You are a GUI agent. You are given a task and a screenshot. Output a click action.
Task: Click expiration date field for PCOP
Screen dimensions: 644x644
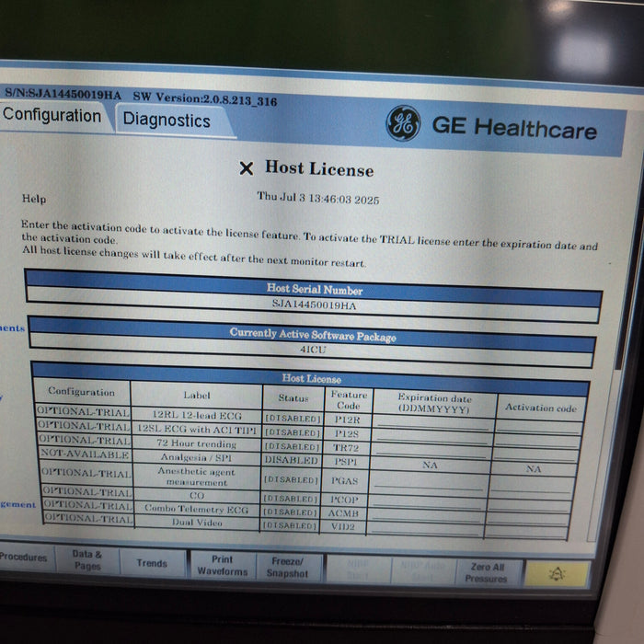427,502
